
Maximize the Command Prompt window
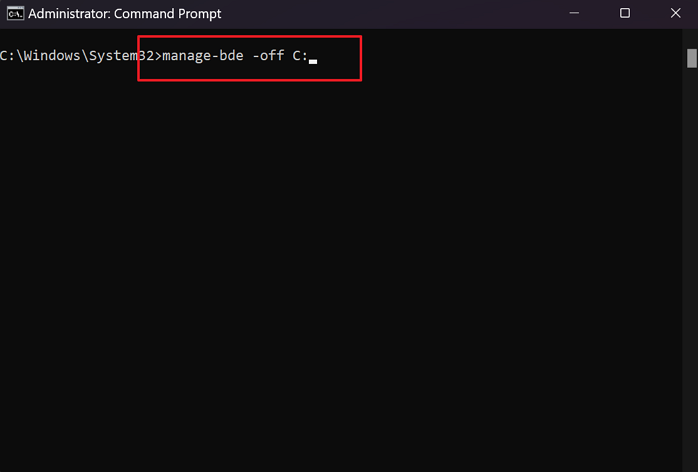[625, 13]
